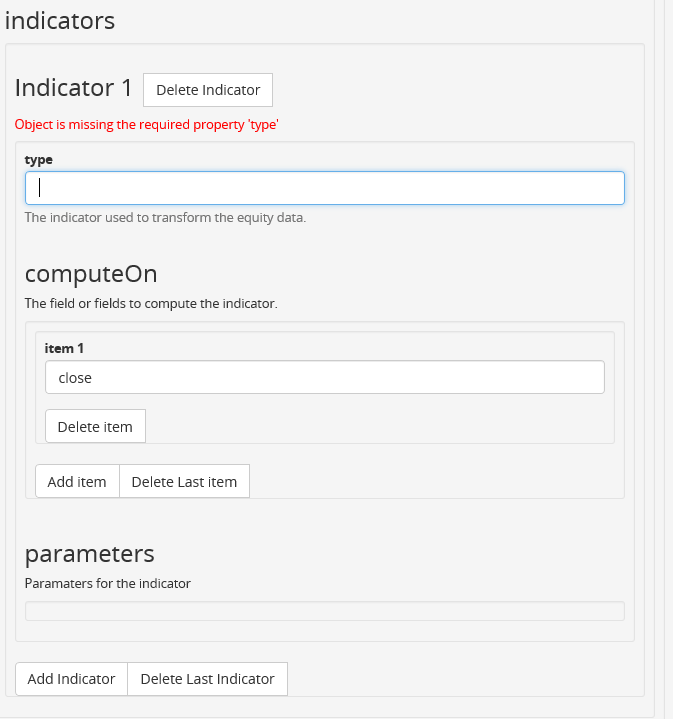Remove item 1 with Delete item
Screen dimensions: 673x719
tap(95, 426)
